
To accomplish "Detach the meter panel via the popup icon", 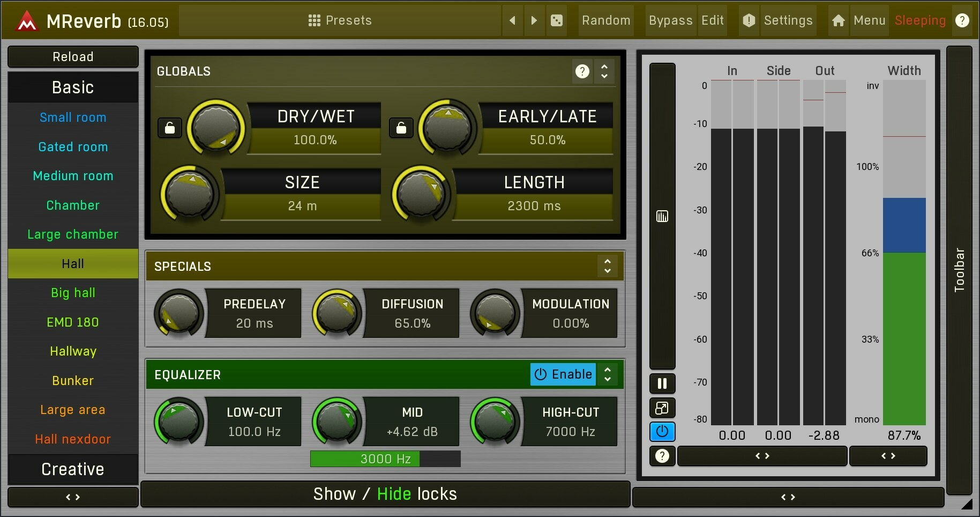I will tap(662, 408).
